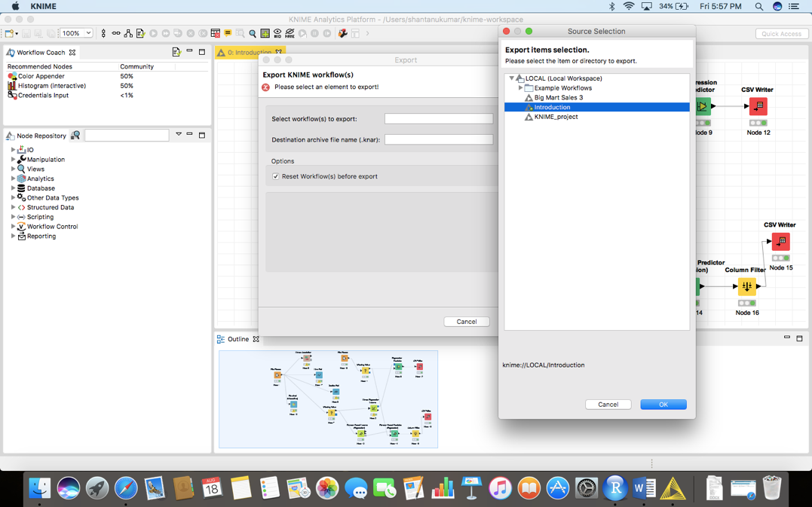The width and height of the screenshot is (812, 507).
Task: Collapse the LOCAL workspace tree
Action: tap(511, 78)
